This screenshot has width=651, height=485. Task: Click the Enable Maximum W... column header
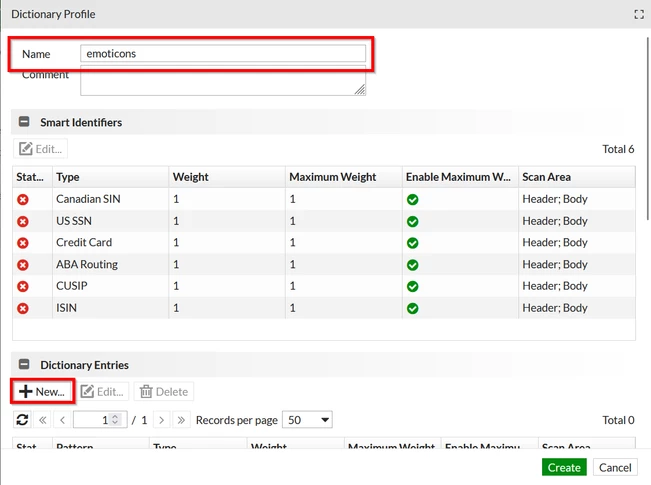(460, 177)
